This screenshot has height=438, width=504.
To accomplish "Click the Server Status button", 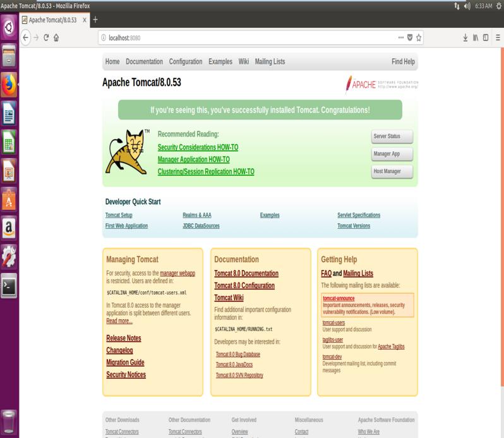I will [392, 137].
